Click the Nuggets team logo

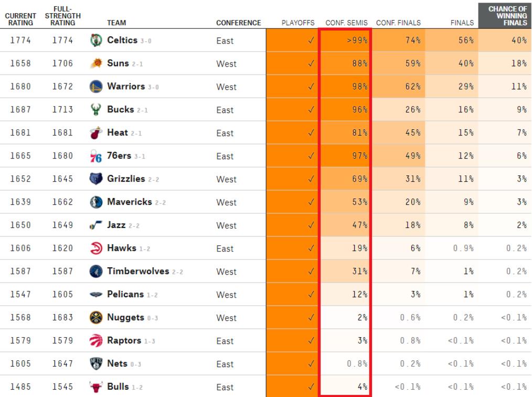point(95,318)
